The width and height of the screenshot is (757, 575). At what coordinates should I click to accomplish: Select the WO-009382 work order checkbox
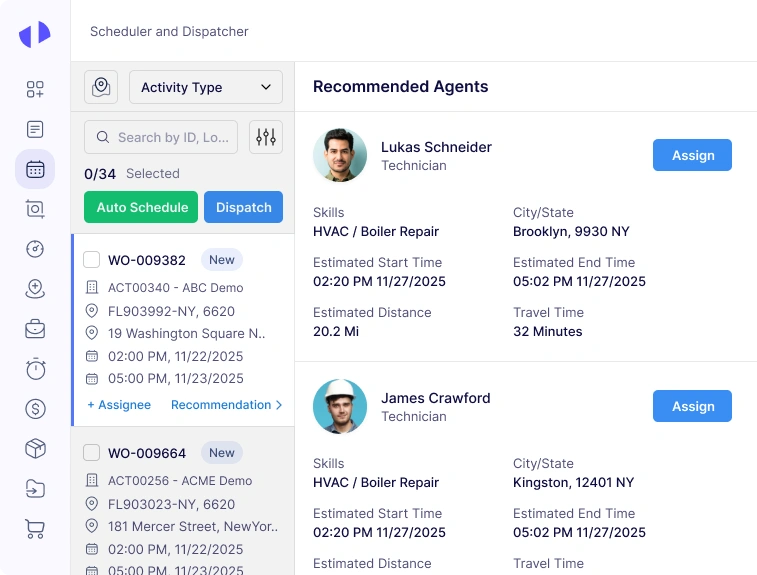[91, 260]
